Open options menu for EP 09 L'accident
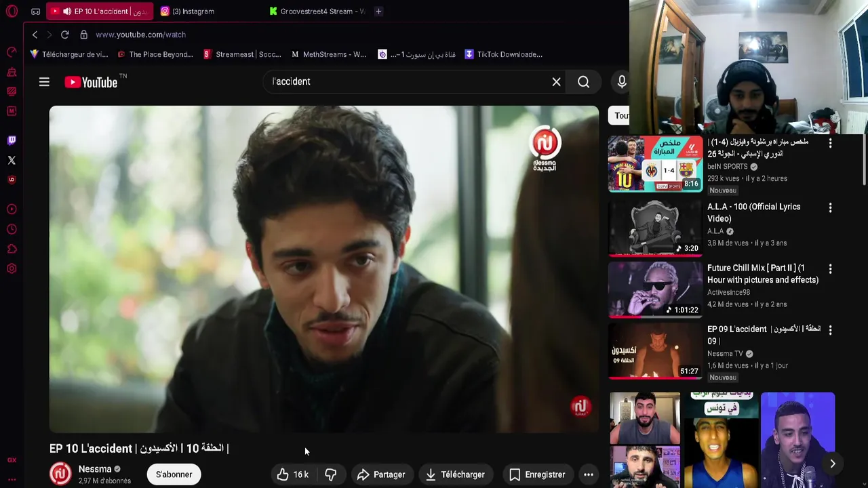Image resolution: width=868 pixels, height=488 pixels. pos(830,330)
